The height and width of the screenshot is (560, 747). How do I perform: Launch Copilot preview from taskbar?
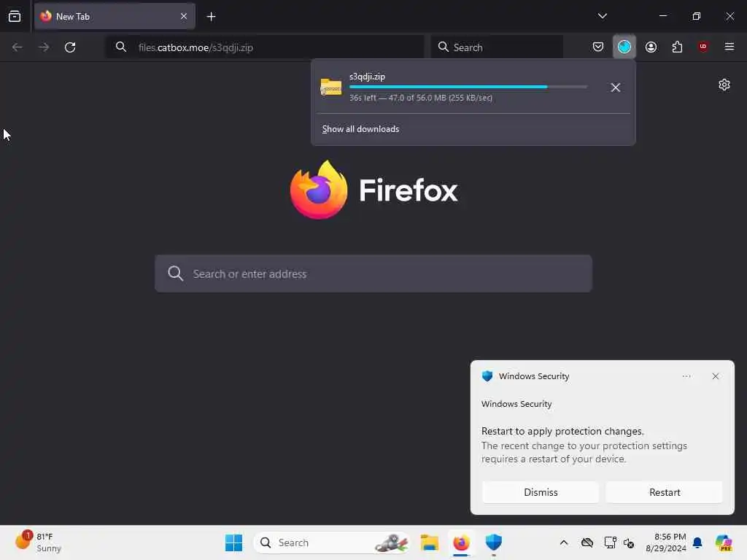[x=724, y=542]
